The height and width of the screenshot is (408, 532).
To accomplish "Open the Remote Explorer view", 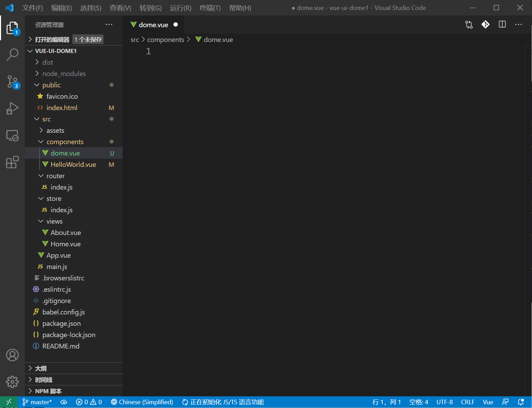I will click(x=12, y=136).
